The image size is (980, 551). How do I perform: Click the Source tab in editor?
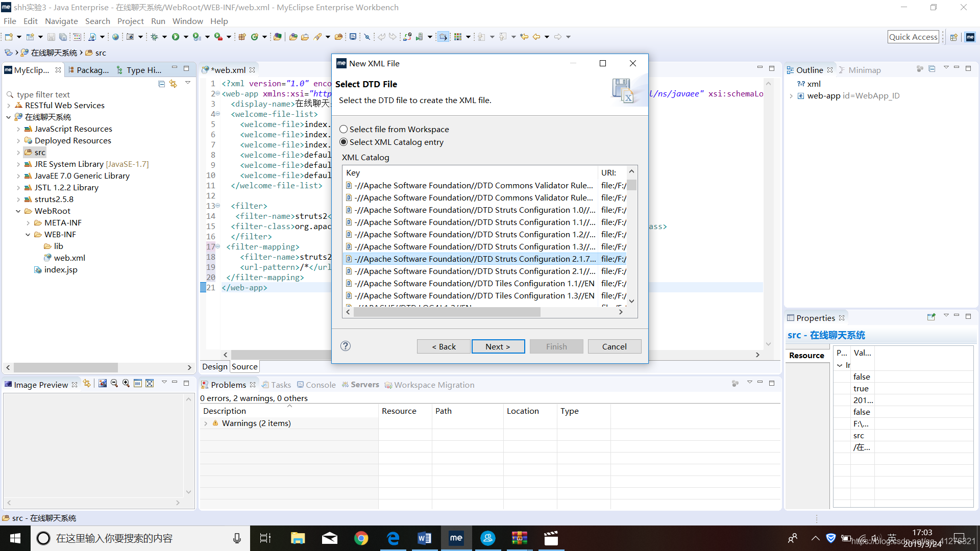244,367
